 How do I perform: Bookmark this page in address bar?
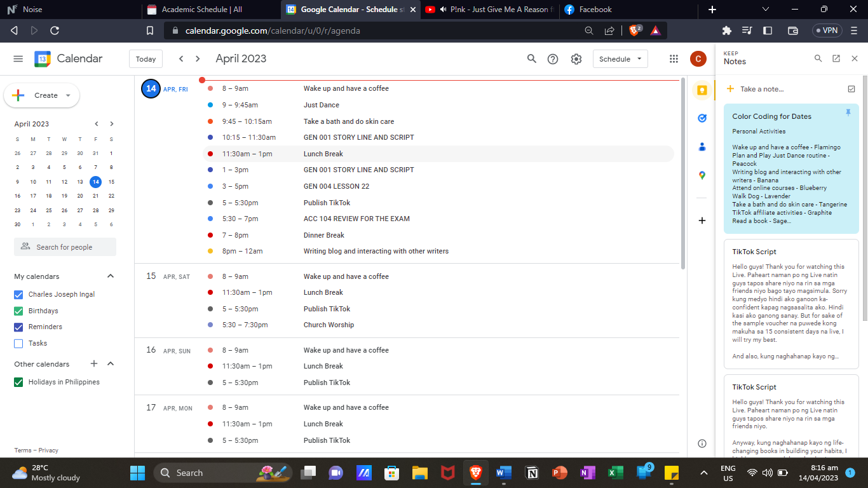tap(150, 30)
